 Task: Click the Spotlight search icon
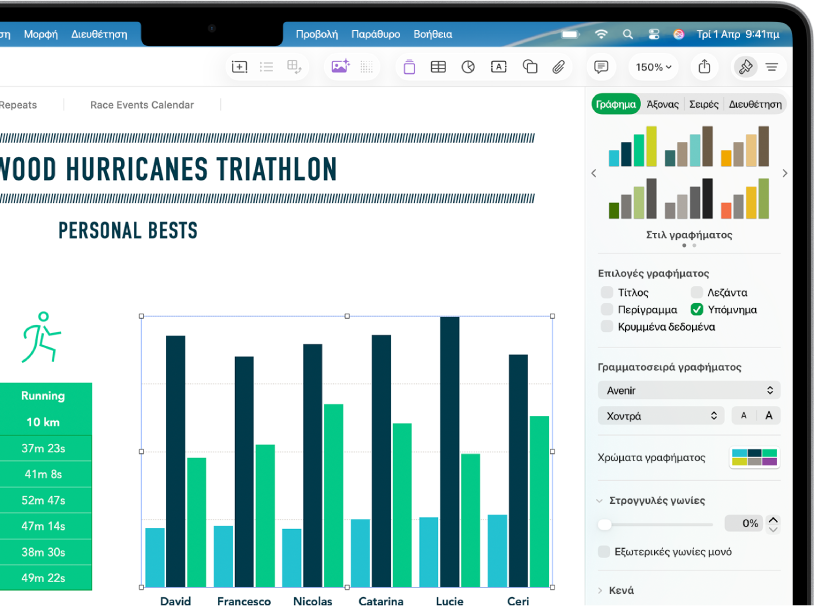click(628, 34)
